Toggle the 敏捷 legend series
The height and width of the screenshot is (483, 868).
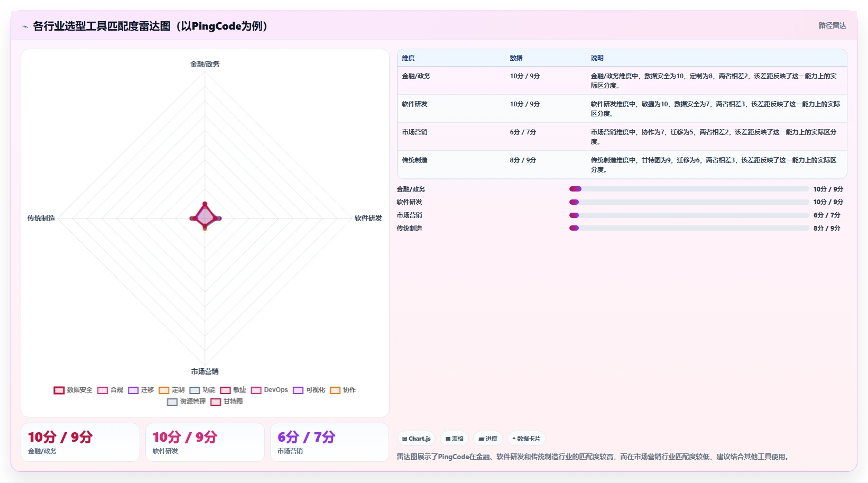233,390
